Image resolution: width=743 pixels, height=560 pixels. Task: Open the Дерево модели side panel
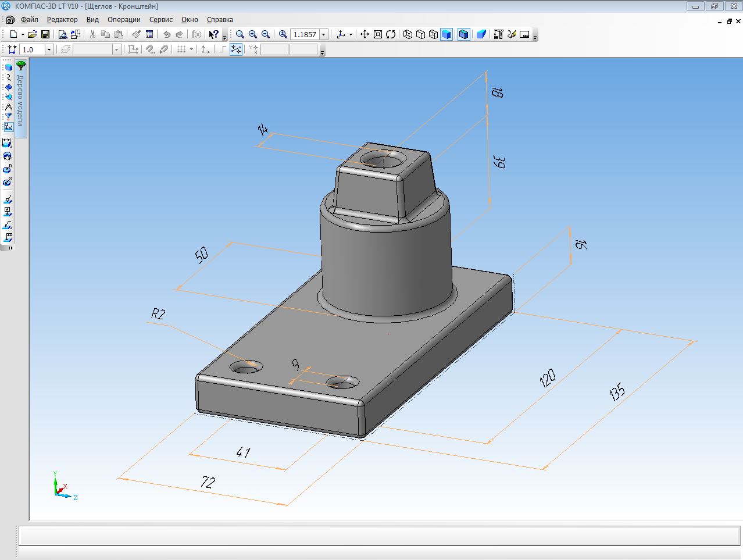pos(21,99)
